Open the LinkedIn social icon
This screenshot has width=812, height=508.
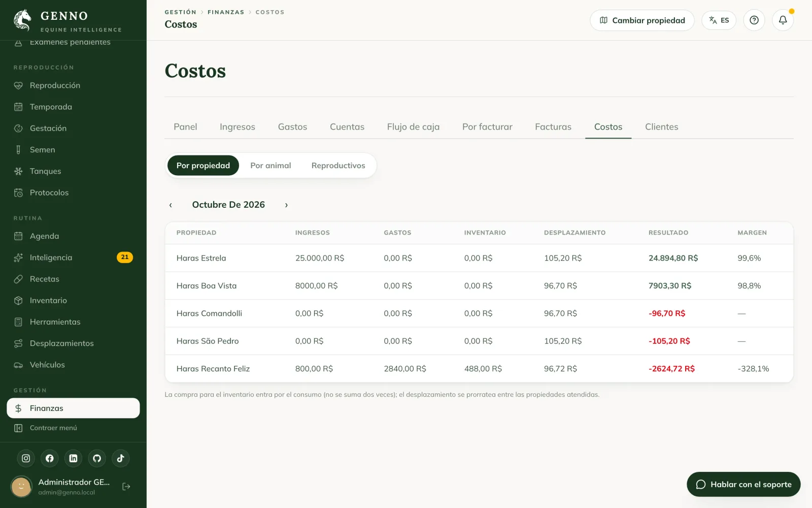click(x=73, y=458)
